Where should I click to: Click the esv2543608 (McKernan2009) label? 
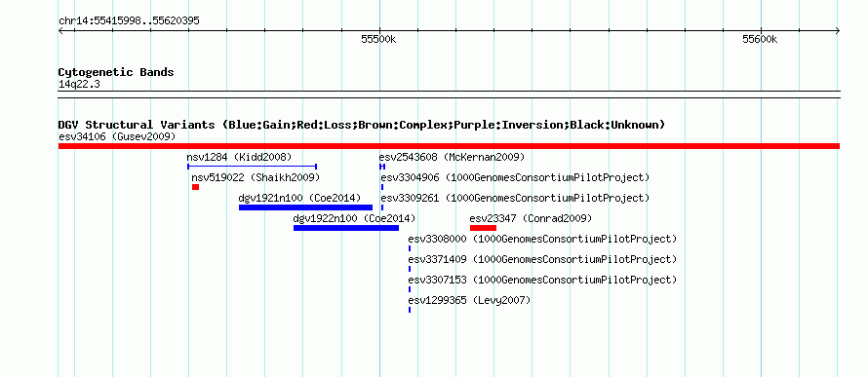click(452, 157)
